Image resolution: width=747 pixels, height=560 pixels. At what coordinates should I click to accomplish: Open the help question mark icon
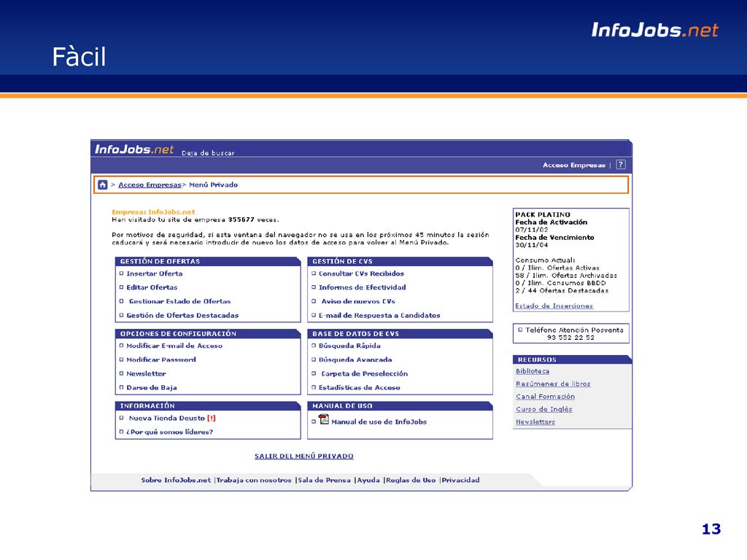point(620,165)
